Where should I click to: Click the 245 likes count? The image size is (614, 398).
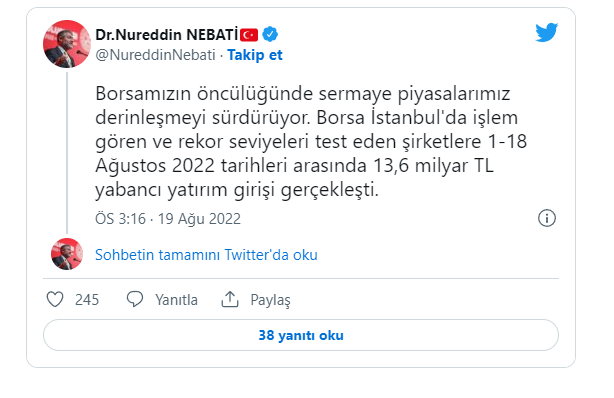click(87, 300)
